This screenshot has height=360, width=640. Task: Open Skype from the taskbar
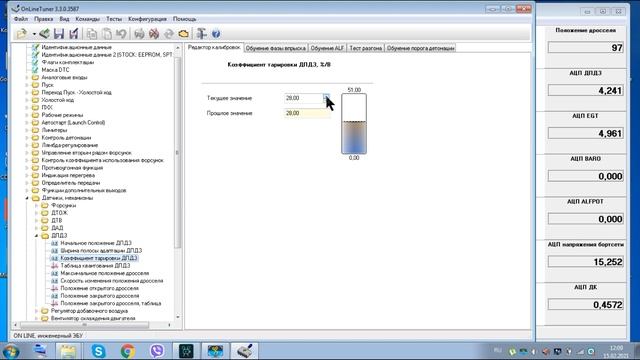98,351
